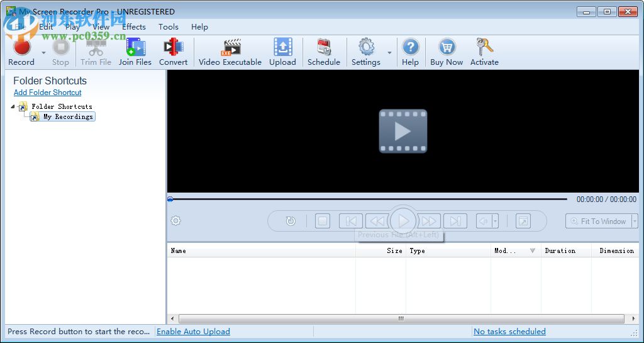Sort the file list by Size
This screenshot has height=343, width=644.
[x=380, y=250]
